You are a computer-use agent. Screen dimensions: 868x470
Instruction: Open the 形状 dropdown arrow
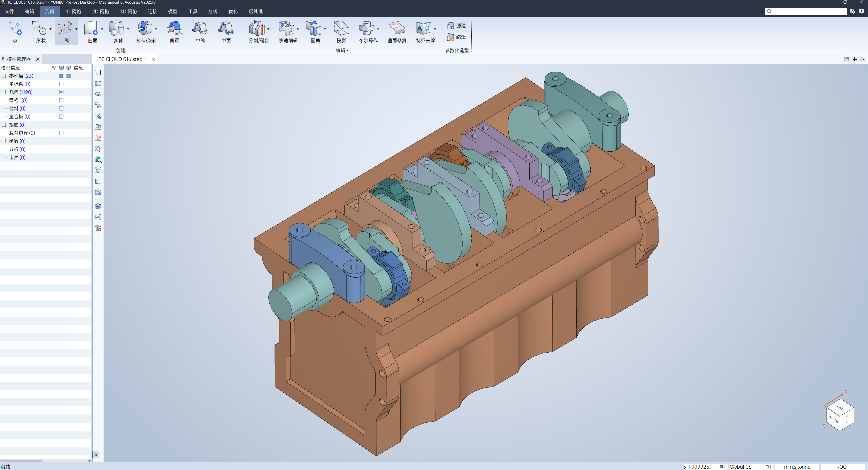tap(51, 29)
